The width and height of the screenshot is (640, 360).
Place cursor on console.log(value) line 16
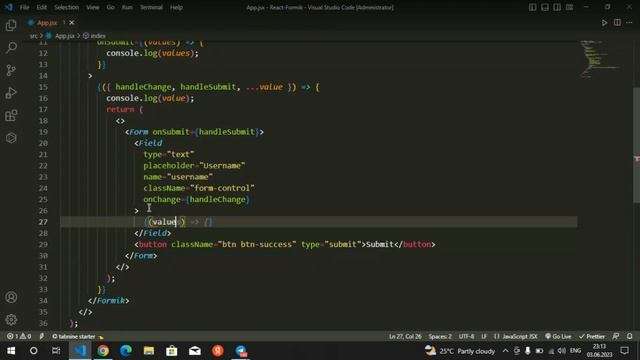tap(150, 98)
